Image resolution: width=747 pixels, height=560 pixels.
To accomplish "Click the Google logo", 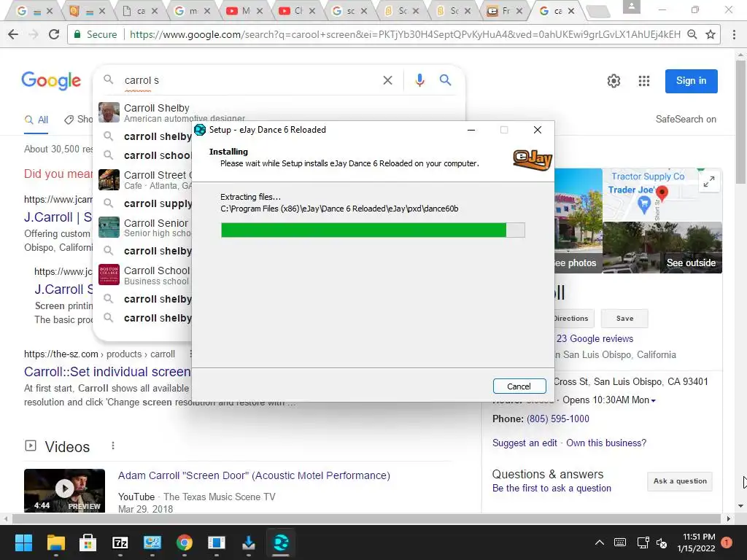I will [x=51, y=80].
